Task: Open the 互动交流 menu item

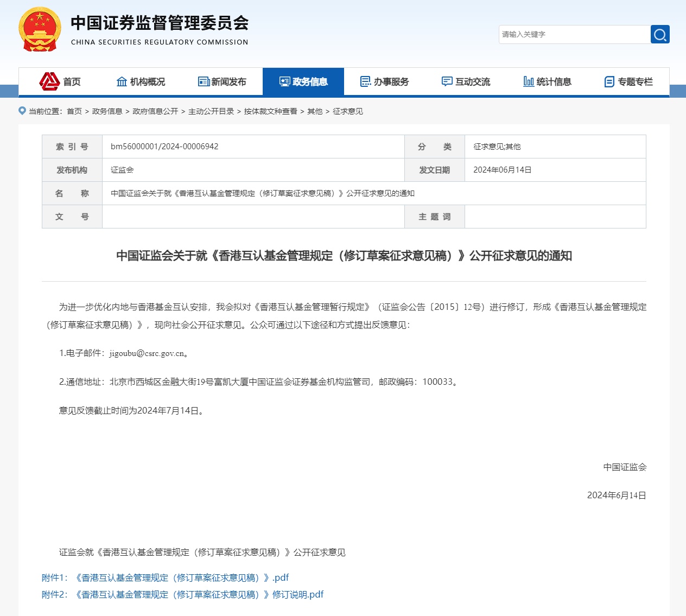Action: pos(465,81)
